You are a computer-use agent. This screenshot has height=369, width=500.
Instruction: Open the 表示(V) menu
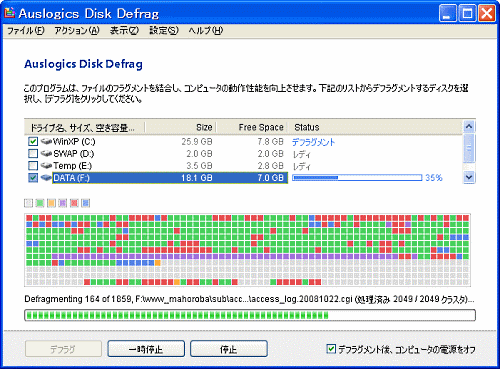click(x=124, y=31)
